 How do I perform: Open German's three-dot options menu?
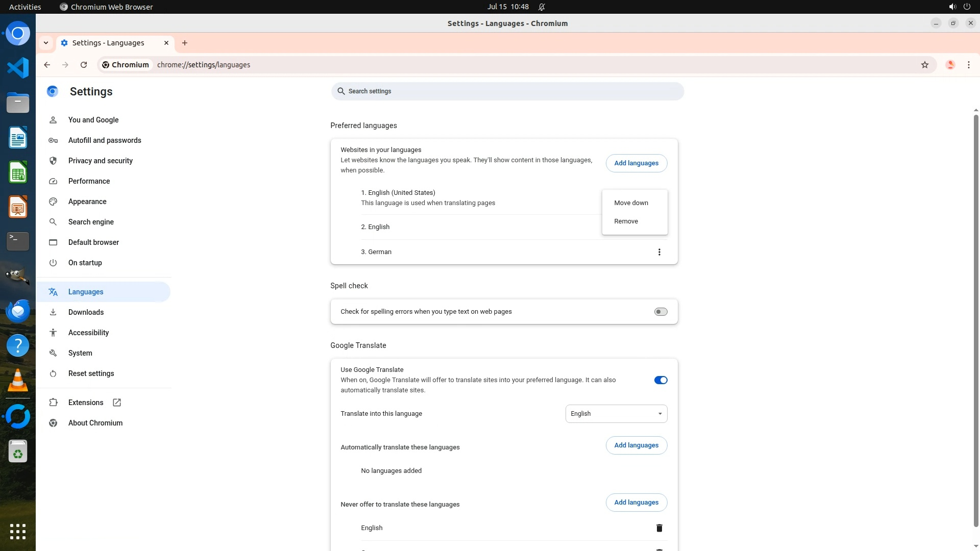pyautogui.click(x=659, y=252)
